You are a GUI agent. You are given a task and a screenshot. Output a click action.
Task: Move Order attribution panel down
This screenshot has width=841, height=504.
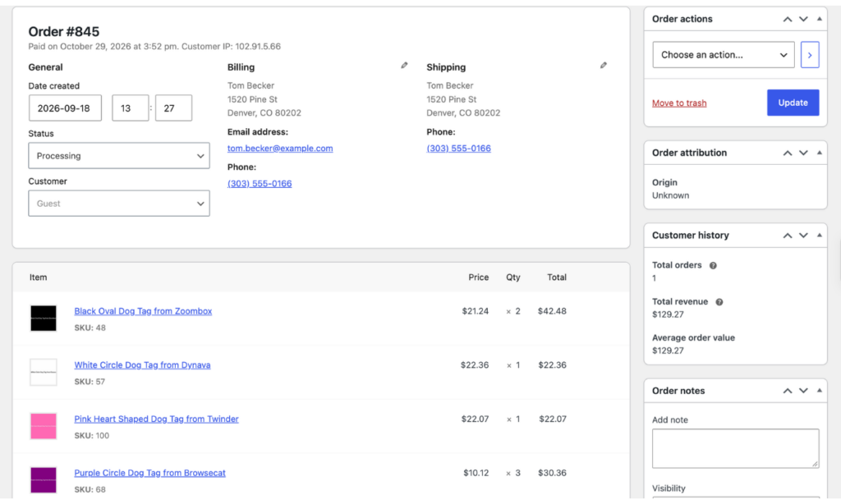coord(803,153)
